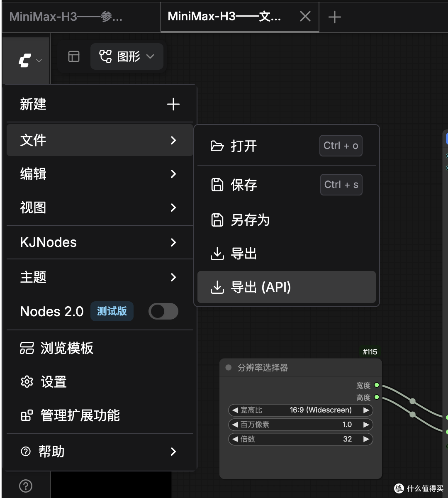The height and width of the screenshot is (498, 448).
Task: Select the MiniMax-H3——文... tab
Action: pyautogui.click(x=224, y=17)
